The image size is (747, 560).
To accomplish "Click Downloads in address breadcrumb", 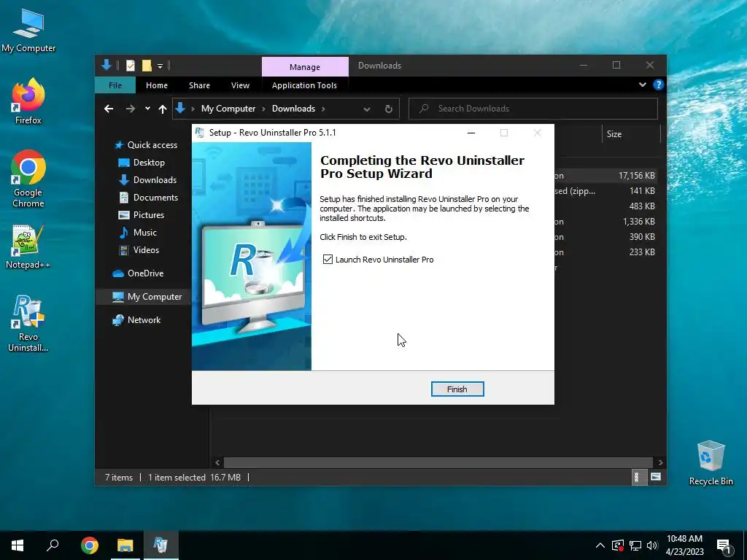I will (293, 109).
